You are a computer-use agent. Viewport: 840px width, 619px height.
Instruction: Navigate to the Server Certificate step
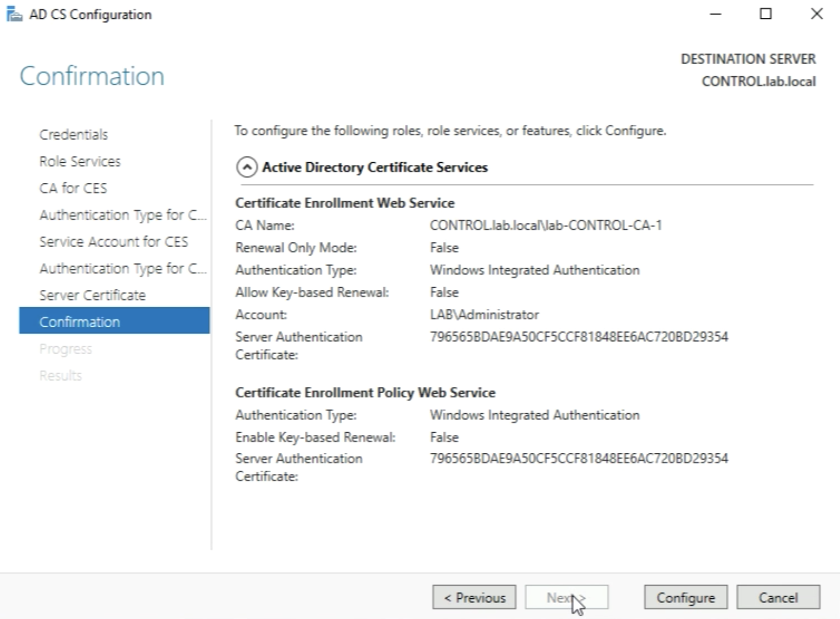coord(92,295)
